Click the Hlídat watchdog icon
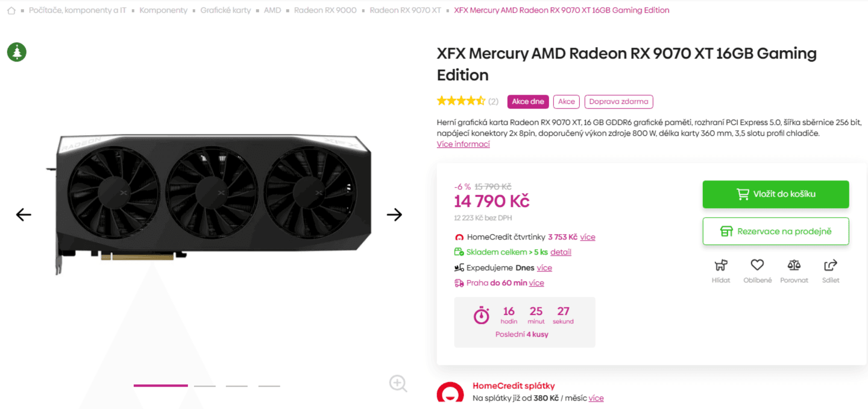 721,264
